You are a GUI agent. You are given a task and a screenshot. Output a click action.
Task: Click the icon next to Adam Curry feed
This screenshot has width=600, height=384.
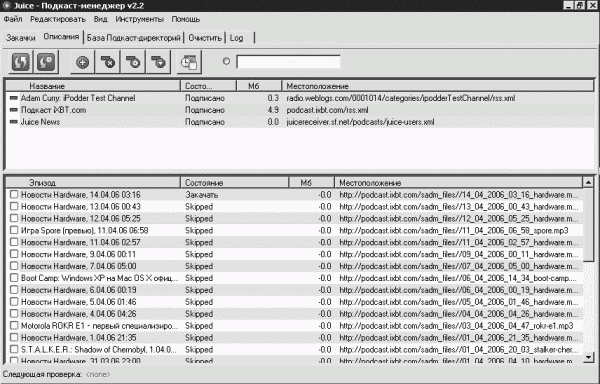click(x=13, y=98)
